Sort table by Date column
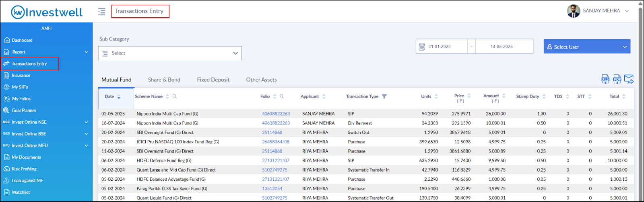 pos(119,96)
